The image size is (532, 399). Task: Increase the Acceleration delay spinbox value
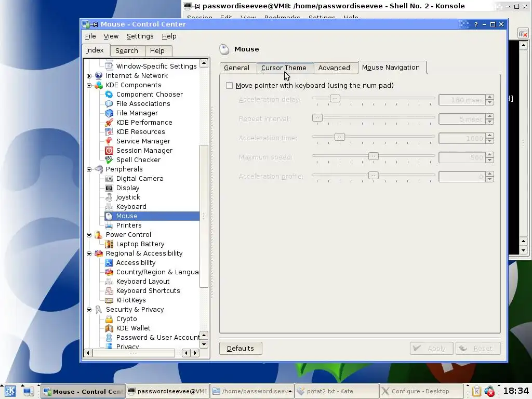coord(489,97)
